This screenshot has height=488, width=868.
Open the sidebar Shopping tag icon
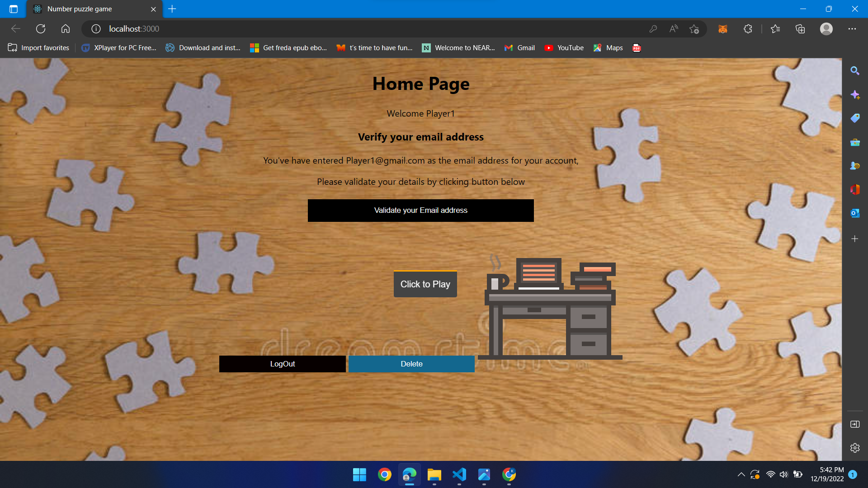coord(855,118)
